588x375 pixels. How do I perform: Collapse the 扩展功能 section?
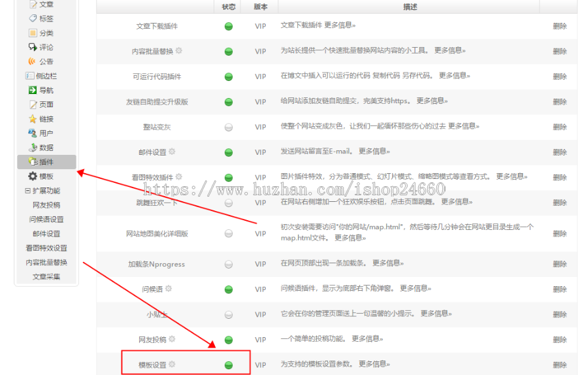click(27, 191)
